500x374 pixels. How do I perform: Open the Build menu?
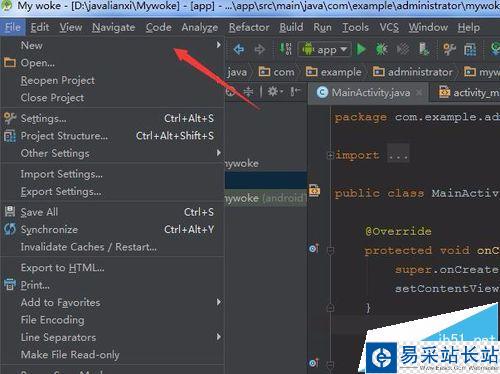pos(291,27)
